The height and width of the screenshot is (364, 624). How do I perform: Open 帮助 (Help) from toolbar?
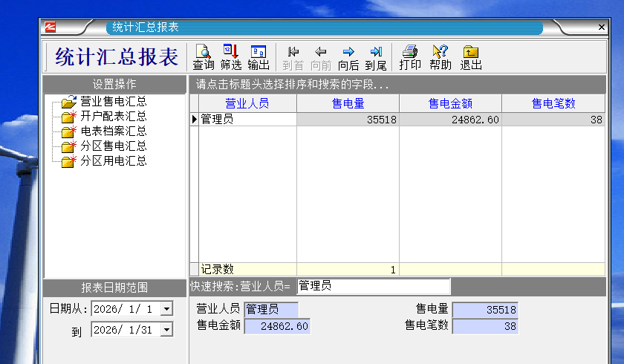coord(440,57)
